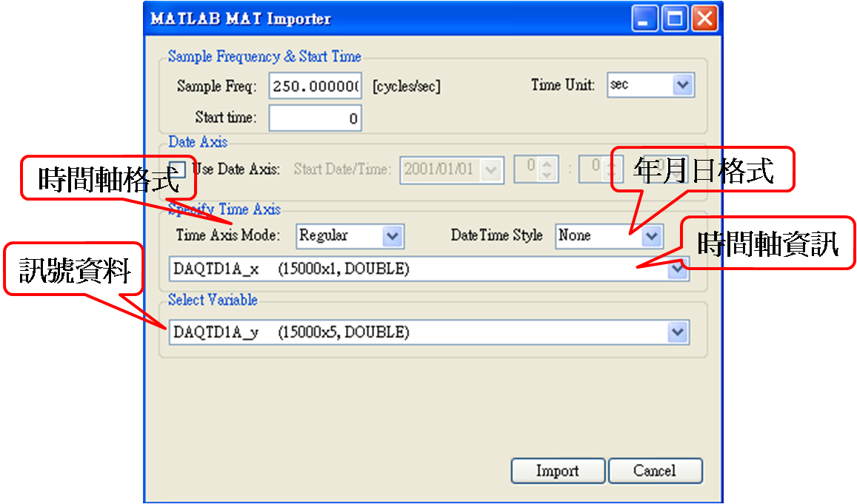Click the hour stepper up arrow

pyautogui.click(x=547, y=164)
